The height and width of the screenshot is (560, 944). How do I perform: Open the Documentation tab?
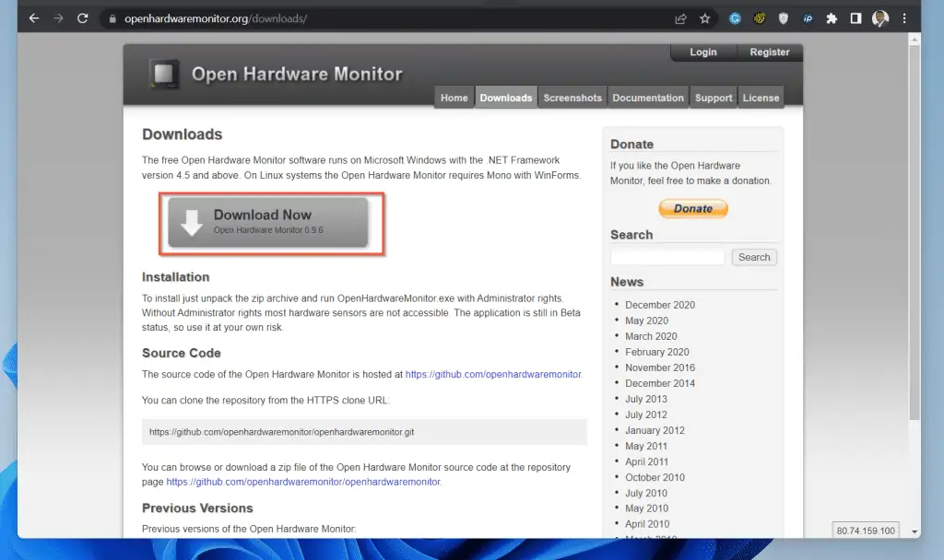pyautogui.click(x=648, y=97)
